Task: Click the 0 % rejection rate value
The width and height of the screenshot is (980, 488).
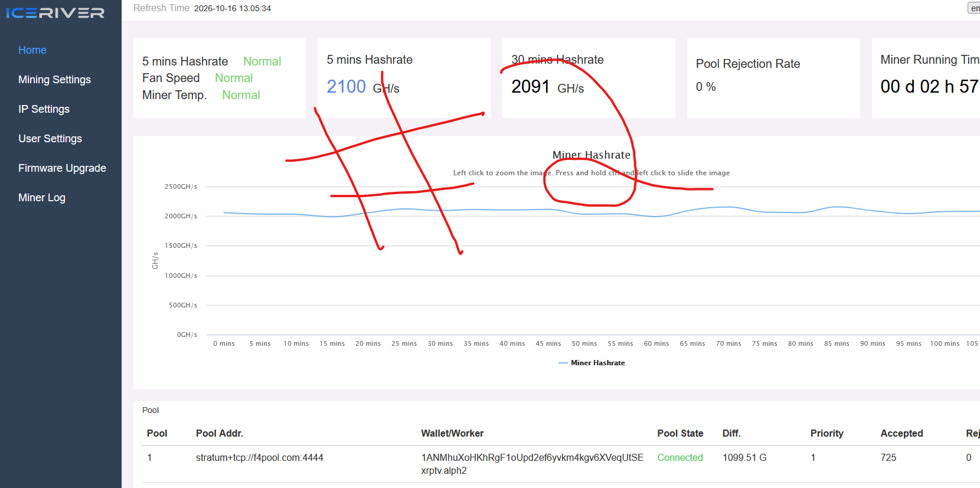Action: point(706,87)
